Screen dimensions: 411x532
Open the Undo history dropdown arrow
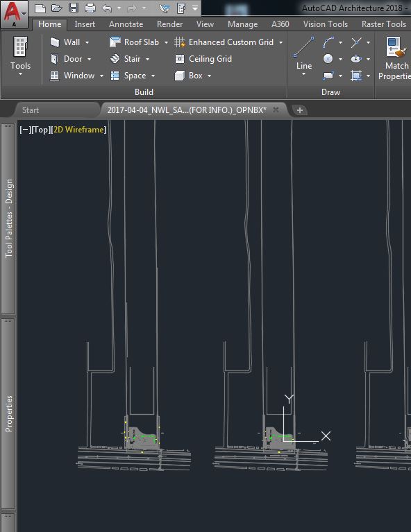[x=119, y=8]
